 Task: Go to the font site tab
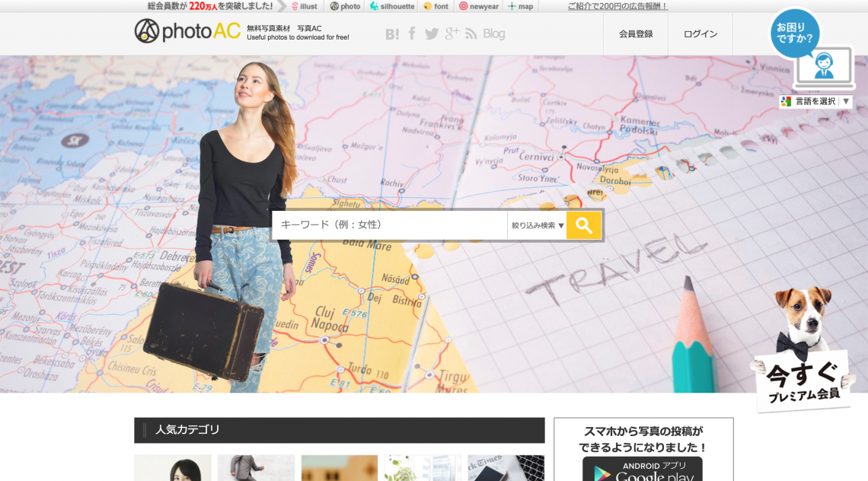click(x=436, y=6)
